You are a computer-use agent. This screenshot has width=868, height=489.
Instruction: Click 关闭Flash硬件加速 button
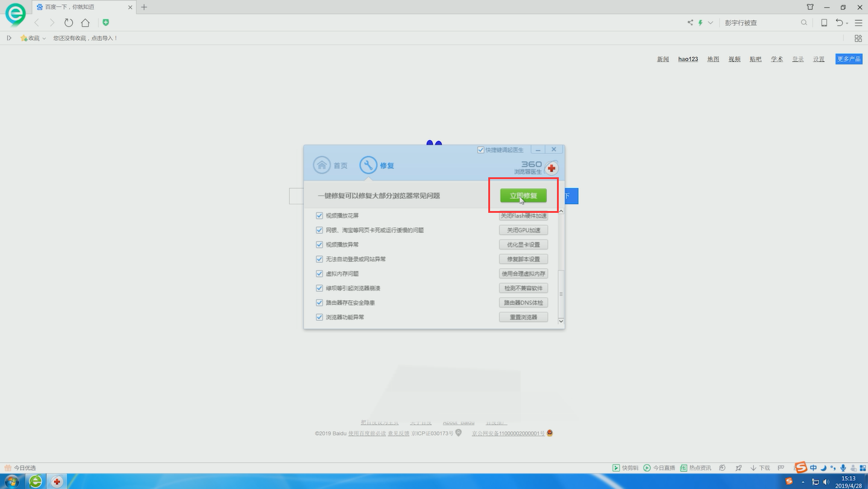pyautogui.click(x=523, y=216)
